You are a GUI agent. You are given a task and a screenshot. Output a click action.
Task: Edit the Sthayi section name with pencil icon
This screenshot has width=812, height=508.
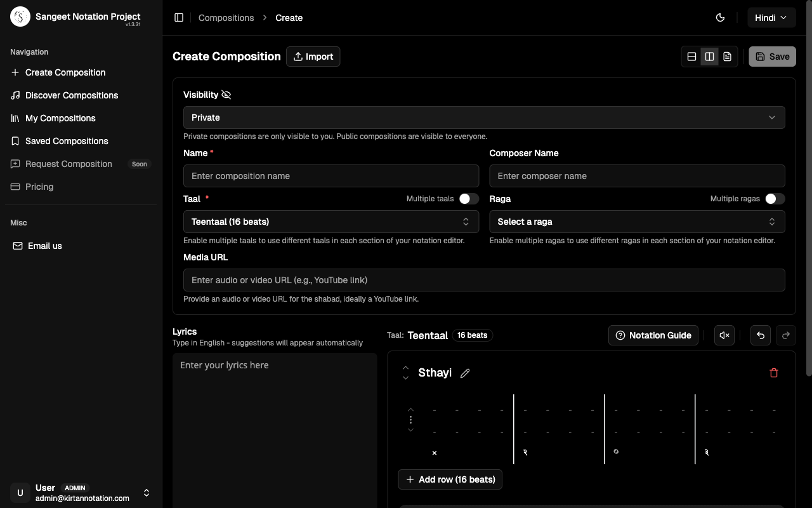[x=465, y=373]
